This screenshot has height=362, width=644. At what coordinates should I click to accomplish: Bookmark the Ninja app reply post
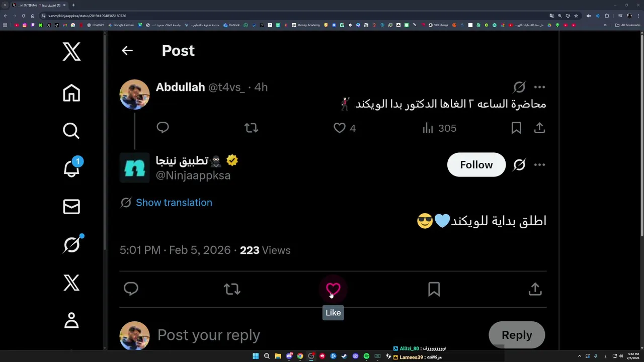(434, 289)
